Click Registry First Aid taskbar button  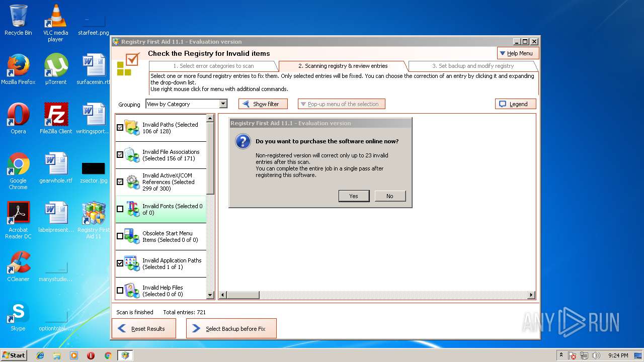tap(125, 355)
